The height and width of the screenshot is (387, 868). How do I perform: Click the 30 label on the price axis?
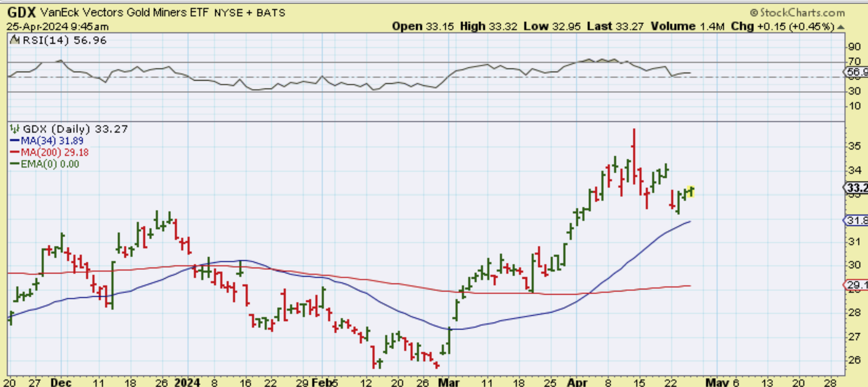[854, 265]
